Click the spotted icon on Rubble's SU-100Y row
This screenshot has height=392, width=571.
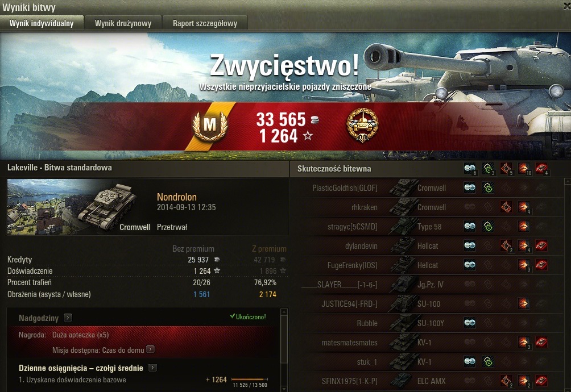pyautogui.click(x=470, y=323)
